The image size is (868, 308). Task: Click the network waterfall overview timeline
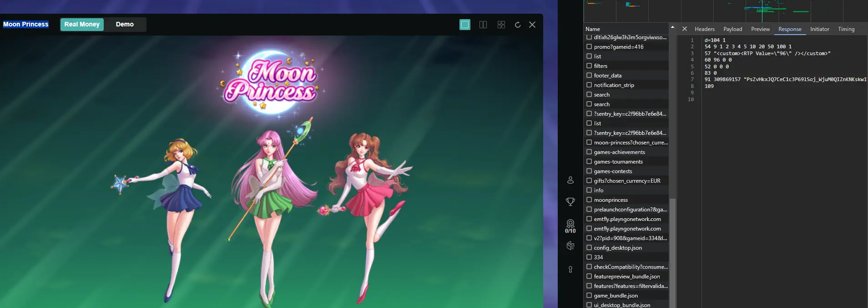(726, 11)
